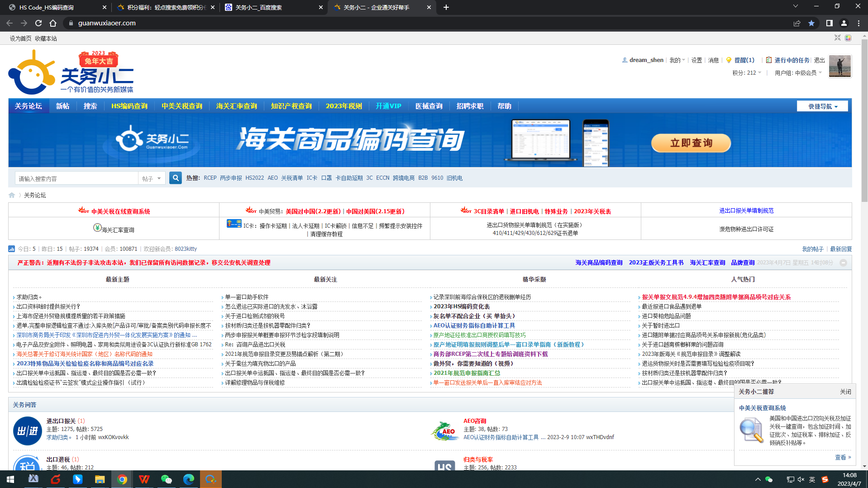Open hot search term RCEP
Screen dimensions: 868x488
coord(210,178)
